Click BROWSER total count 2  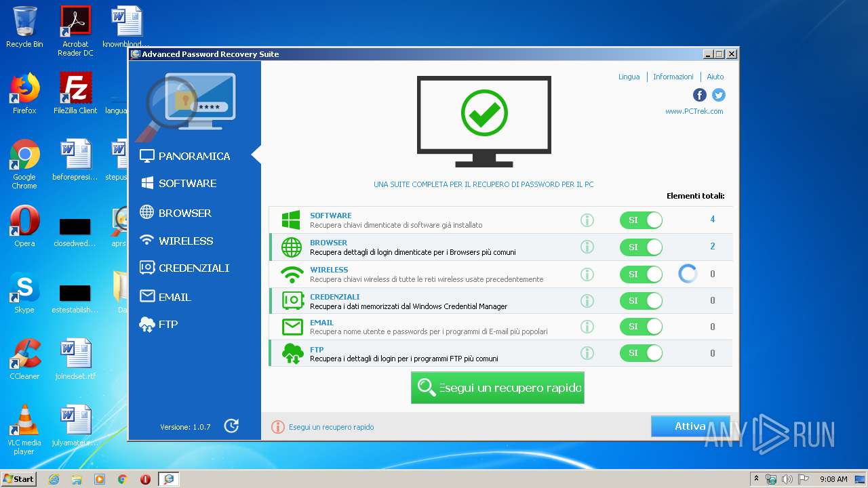(x=713, y=247)
